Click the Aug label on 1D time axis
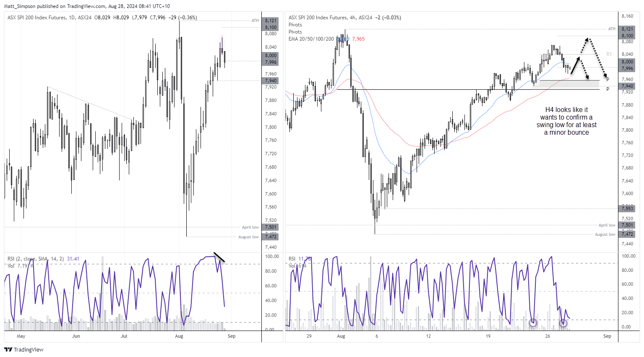 179,336
